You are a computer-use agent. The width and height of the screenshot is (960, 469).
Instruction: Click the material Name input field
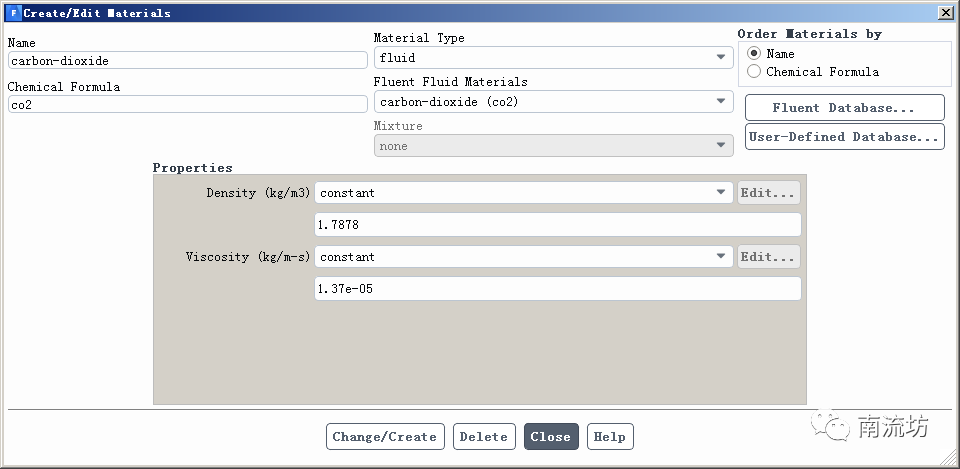tap(187, 61)
